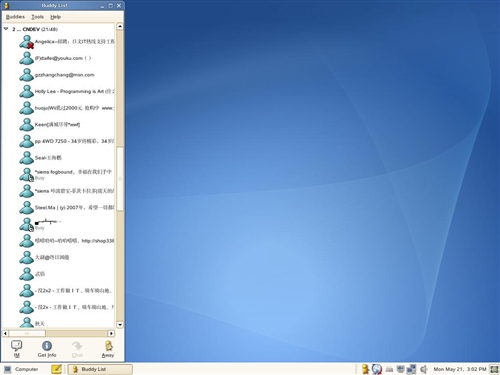Click the horizontal scroll right arrow
This screenshot has height=375, width=500.
(111, 333)
